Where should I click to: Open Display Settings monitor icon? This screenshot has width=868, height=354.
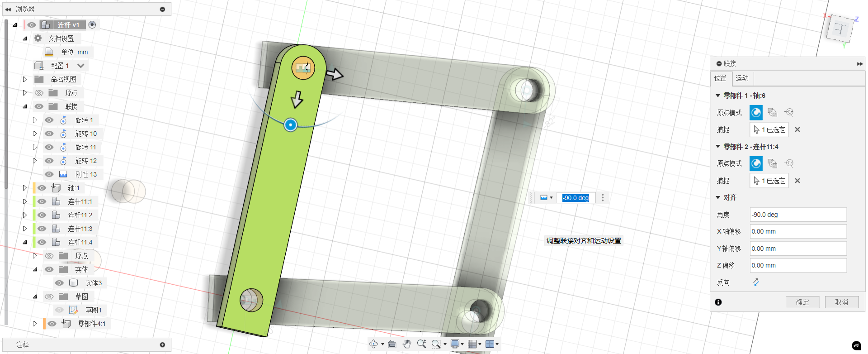tap(455, 344)
